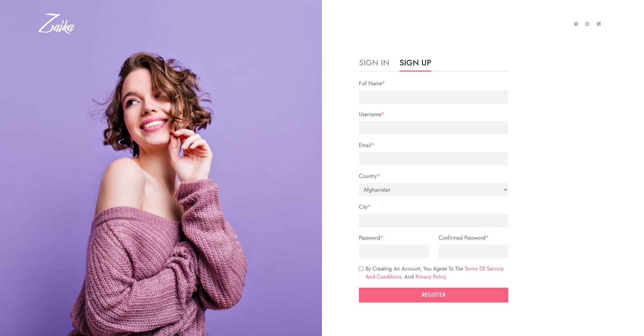Focus the Full Name input field
The image size is (644, 336).
433,97
